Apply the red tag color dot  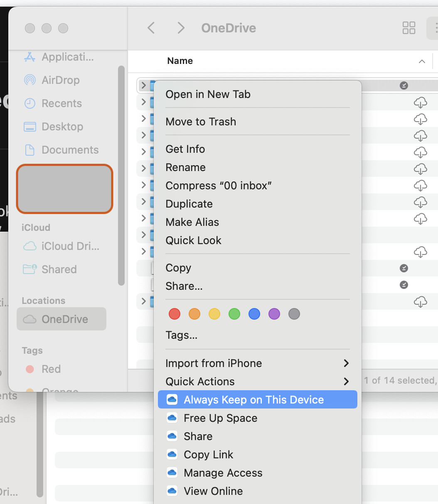(175, 314)
